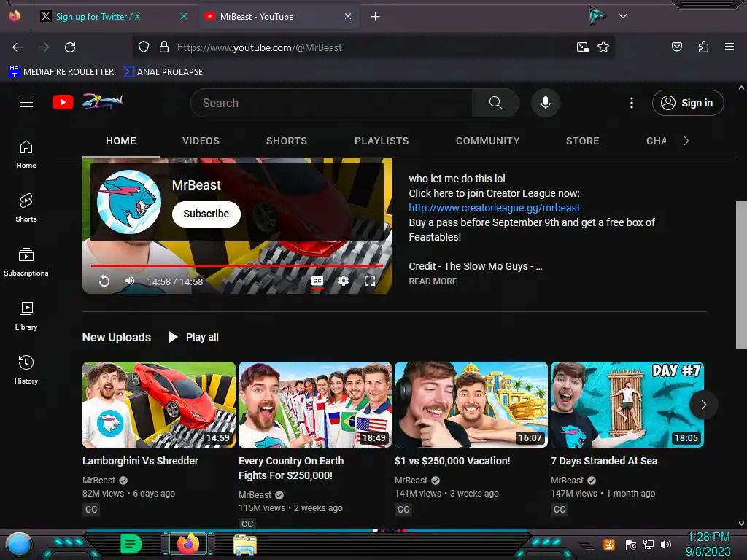
Task: Open the tracking protection shield icon
Action: click(x=144, y=47)
